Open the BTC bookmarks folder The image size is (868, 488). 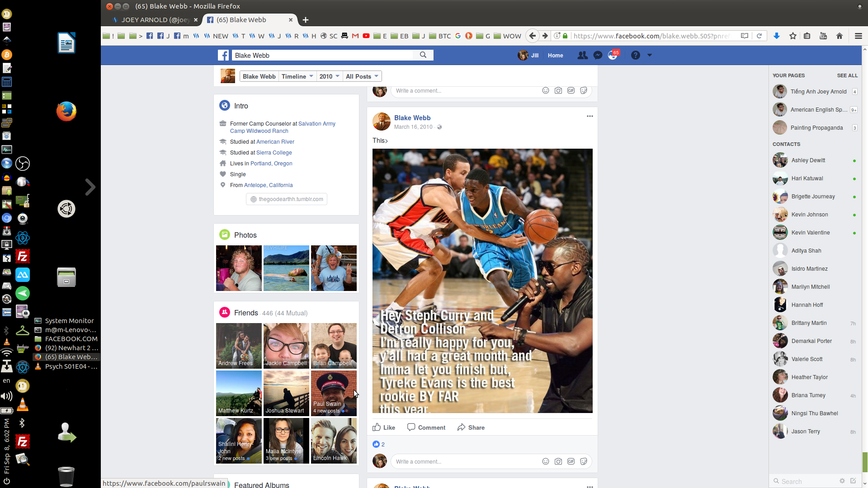[x=439, y=36]
